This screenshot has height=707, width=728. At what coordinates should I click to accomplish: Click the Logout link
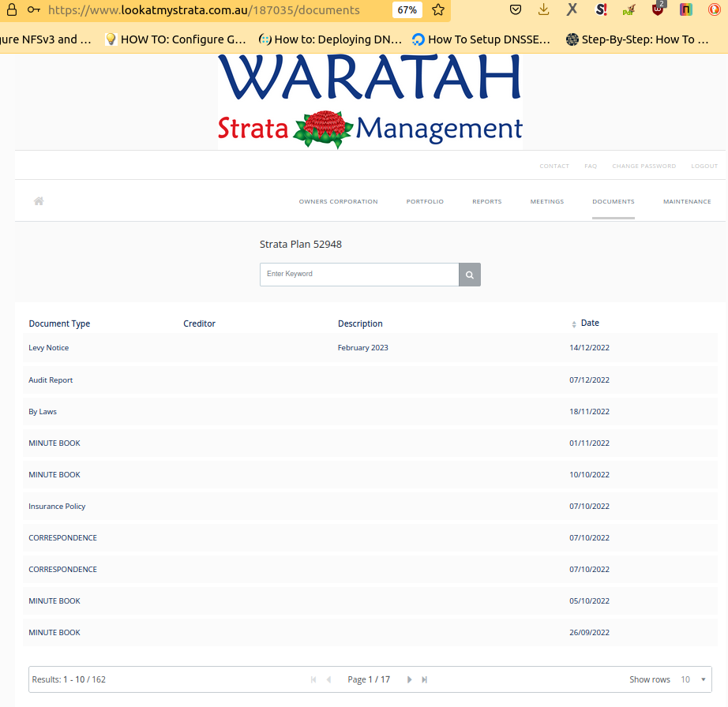704,166
